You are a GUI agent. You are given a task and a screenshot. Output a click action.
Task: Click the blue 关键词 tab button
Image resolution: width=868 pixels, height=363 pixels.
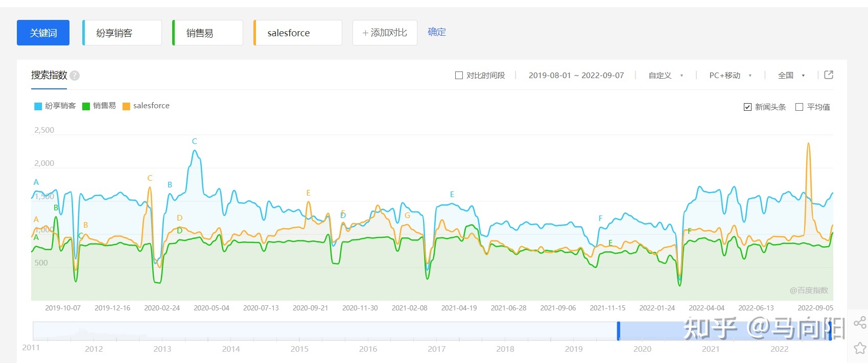tap(43, 33)
